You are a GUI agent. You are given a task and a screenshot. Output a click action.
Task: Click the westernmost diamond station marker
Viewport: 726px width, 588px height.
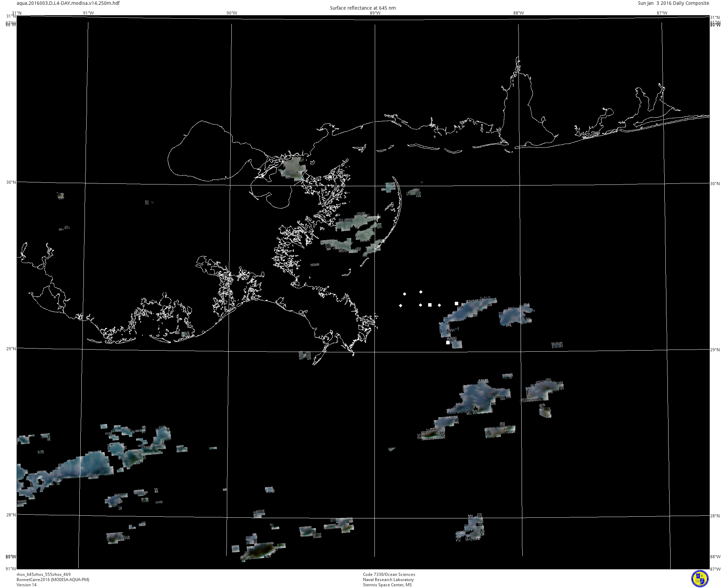401,306
